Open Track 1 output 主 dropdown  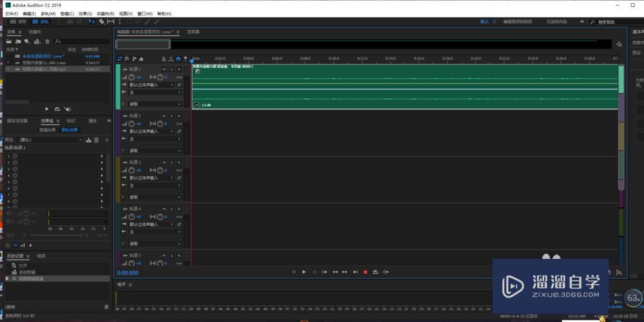(x=155, y=92)
